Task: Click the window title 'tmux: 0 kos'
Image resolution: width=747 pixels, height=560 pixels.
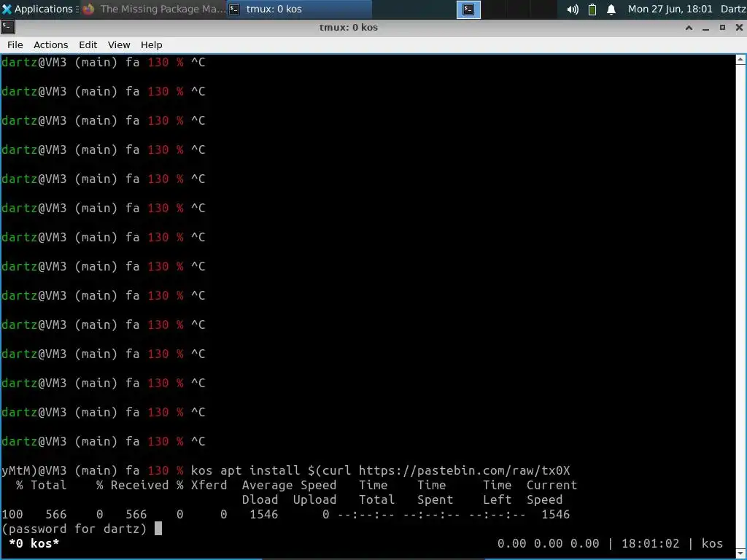Action: pyautogui.click(x=348, y=28)
